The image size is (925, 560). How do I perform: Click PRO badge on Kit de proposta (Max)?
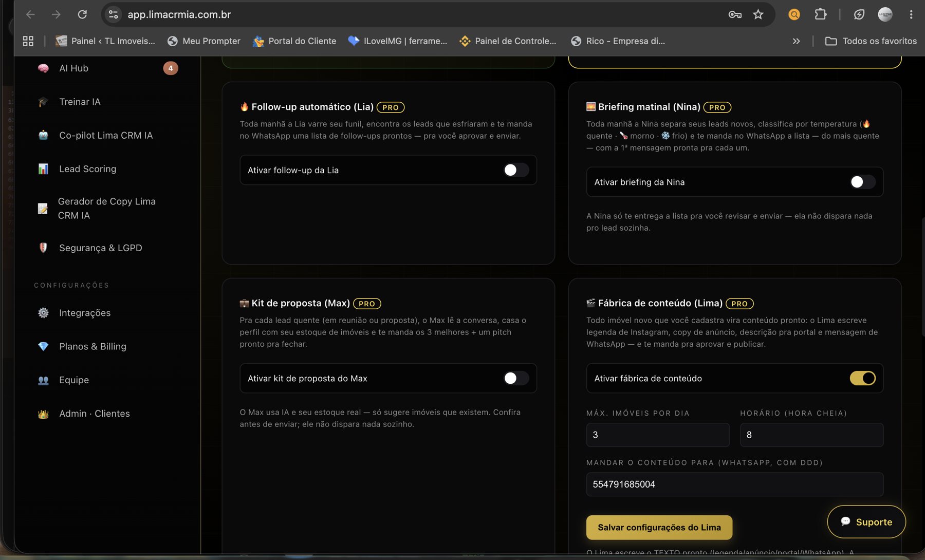(367, 304)
